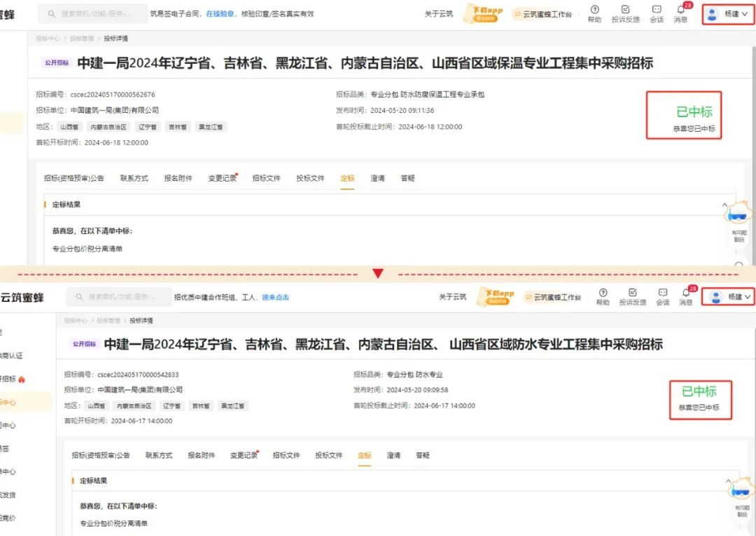Go to 澄清 tab on the 保温 tender page
This screenshot has height=536, width=756.
(x=377, y=179)
